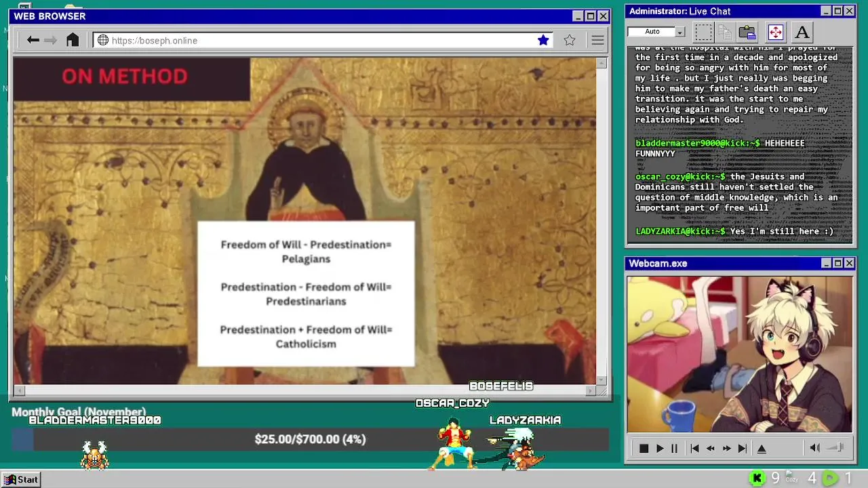The width and height of the screenshot is (868, 488).
Task: Open the browser home page icon
Action: coord(73,40)
